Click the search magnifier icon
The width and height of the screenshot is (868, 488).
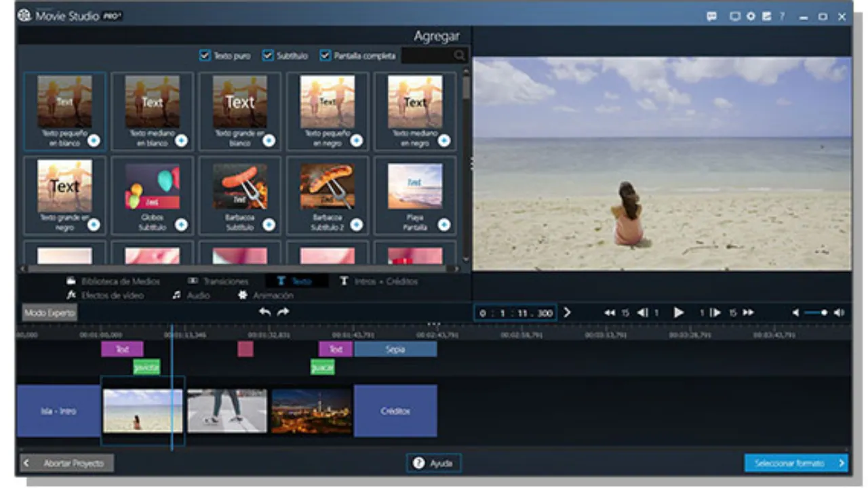pos(460,56)
